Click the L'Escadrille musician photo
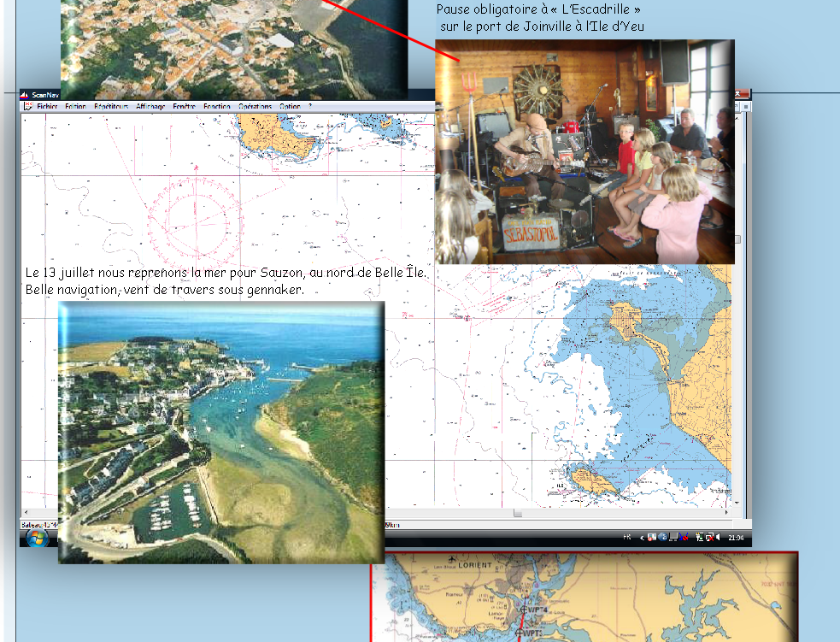Viewport: 840px width, 642px height. click(584, 151)
